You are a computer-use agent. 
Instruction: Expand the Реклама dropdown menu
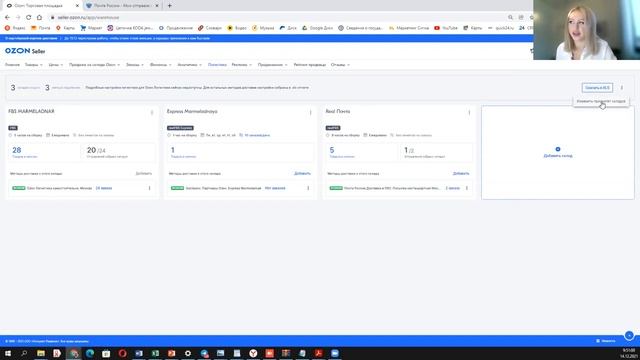click(x=242, y=65)
